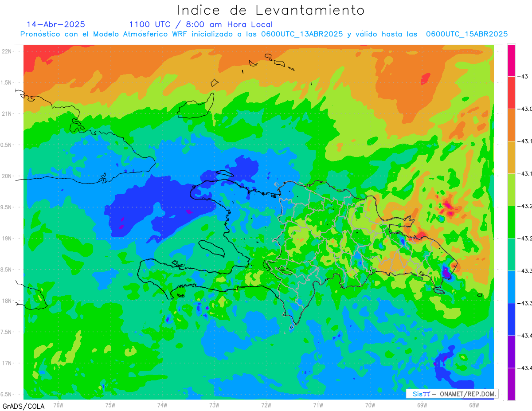Click the '75W' longitude label

pos(110,405)
